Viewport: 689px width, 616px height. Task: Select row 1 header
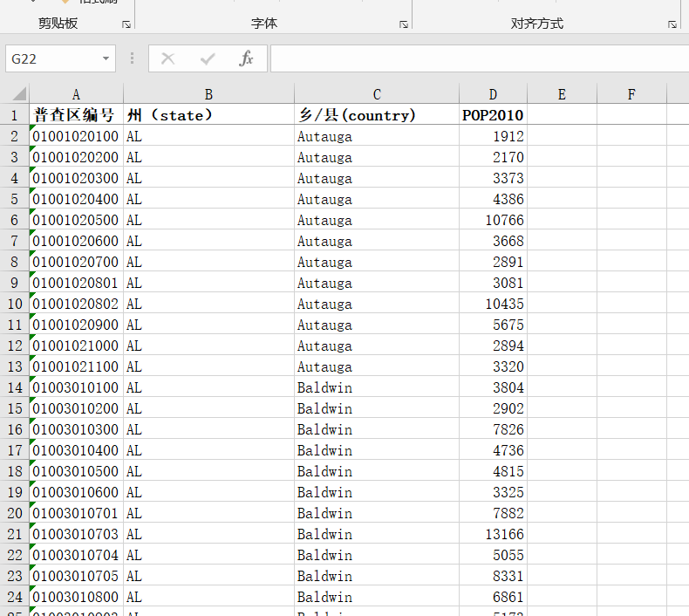tap(15, 115)
